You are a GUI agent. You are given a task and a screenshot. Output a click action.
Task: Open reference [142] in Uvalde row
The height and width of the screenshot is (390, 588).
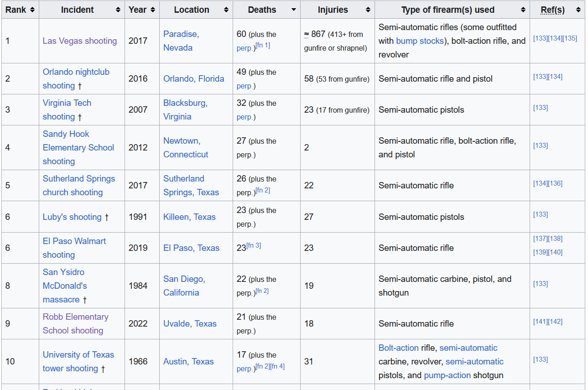[555, 322]
